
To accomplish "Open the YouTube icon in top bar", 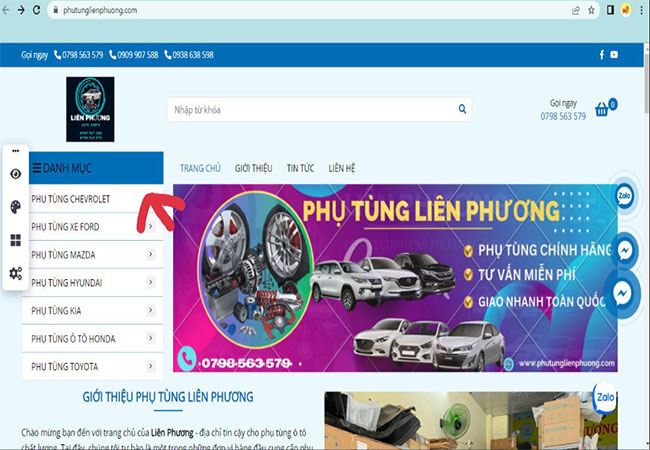I will pyautogui.click(x=614, y=55).
